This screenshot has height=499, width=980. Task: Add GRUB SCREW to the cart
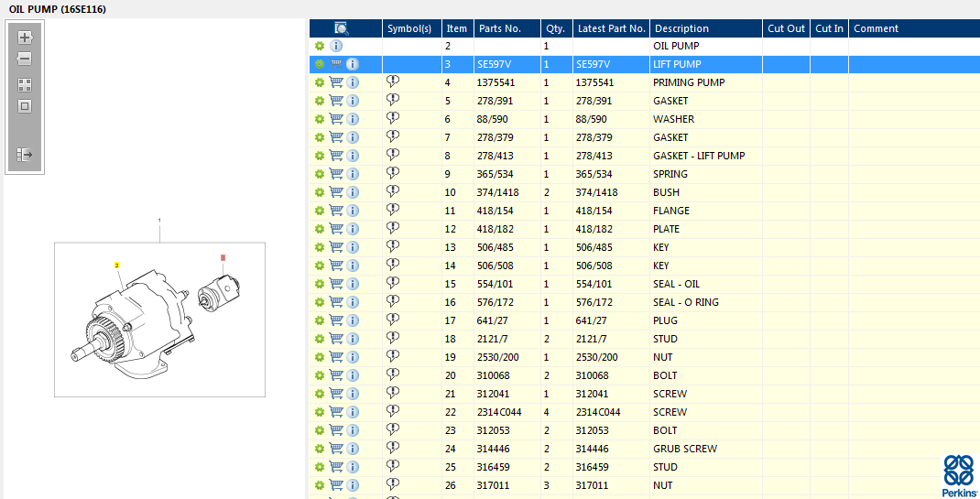(x=336, y=449)
